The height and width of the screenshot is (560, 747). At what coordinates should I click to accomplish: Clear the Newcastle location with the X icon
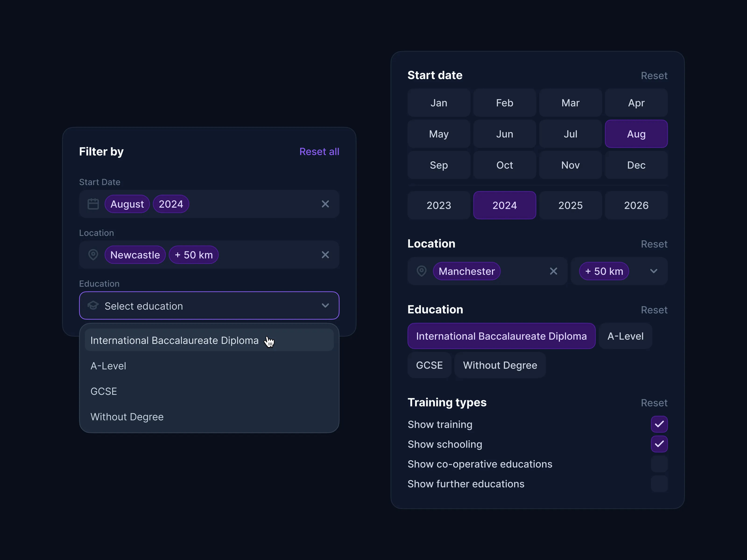325,255
